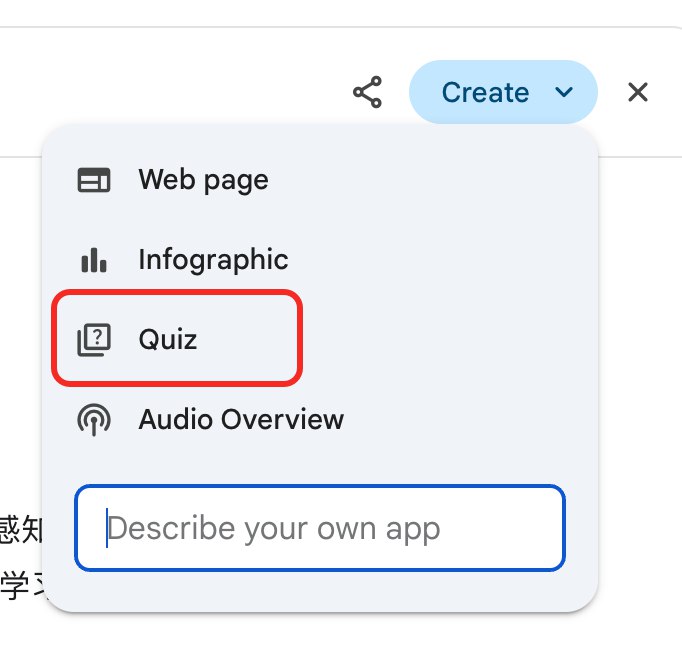Click the Audio Overview broadcast icon
This screenshot has height=658, width=682.
[x=94, y=420]
